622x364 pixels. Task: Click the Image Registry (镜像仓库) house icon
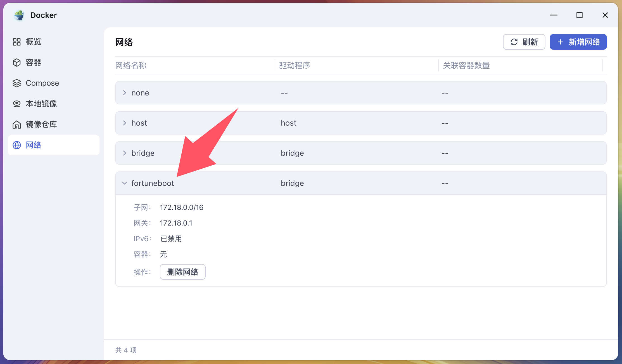(x=17, y=124)
